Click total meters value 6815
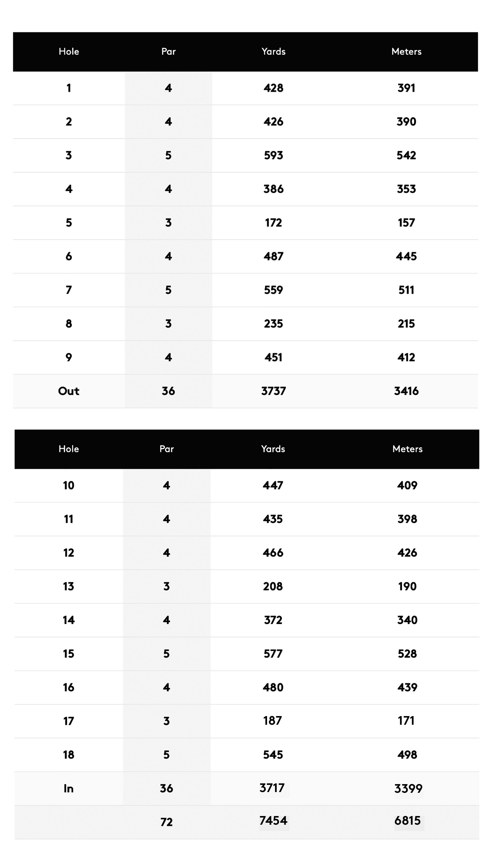 [407, 820]
